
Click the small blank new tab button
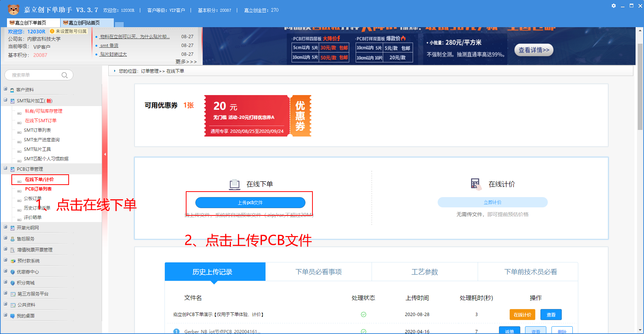point(119,25)
